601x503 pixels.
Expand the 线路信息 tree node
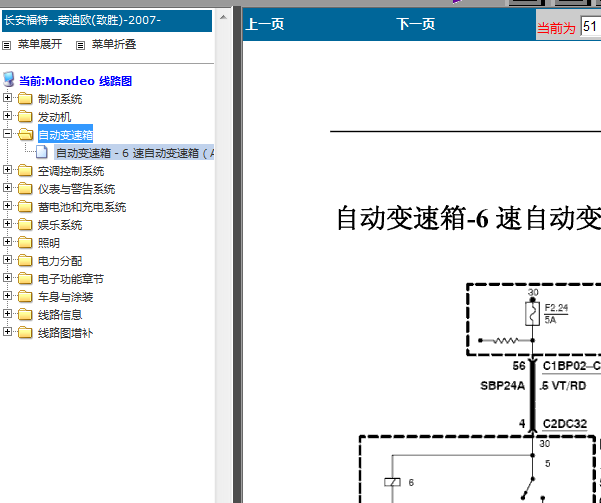point(7,314)
